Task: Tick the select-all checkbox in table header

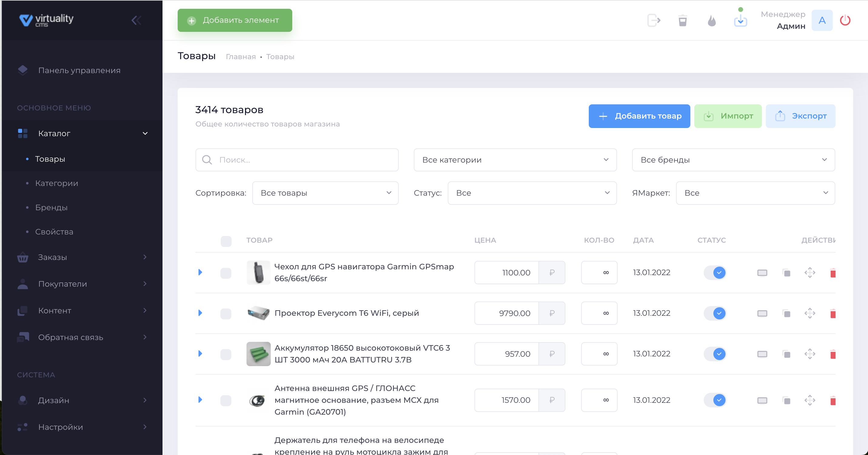Action: point(226,241)
